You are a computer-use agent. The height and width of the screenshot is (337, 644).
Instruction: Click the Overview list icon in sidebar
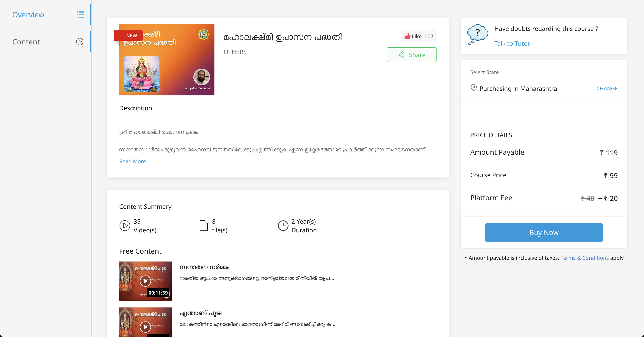click(80, 14)
